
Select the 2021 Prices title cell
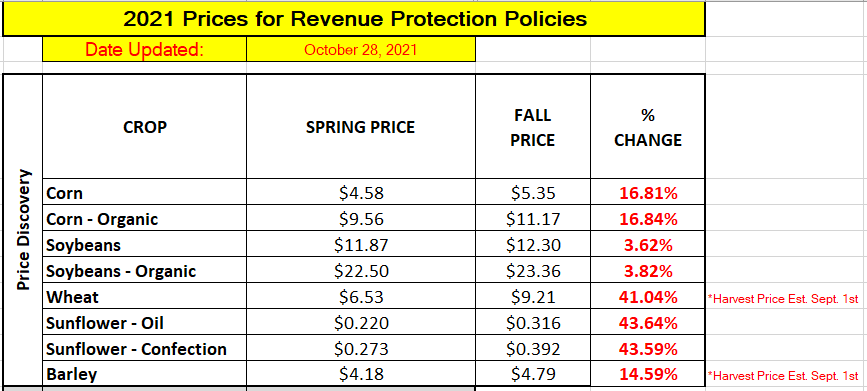click(354, 19)
